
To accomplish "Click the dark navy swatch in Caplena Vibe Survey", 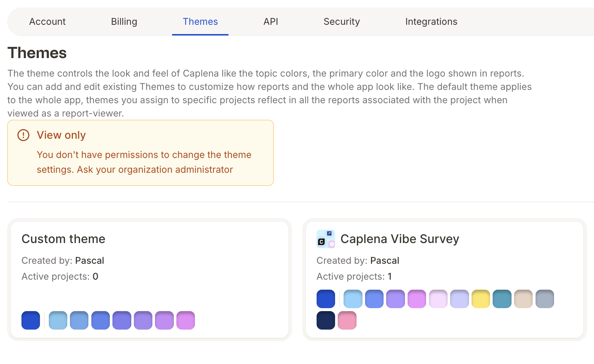I will [326, 320].
